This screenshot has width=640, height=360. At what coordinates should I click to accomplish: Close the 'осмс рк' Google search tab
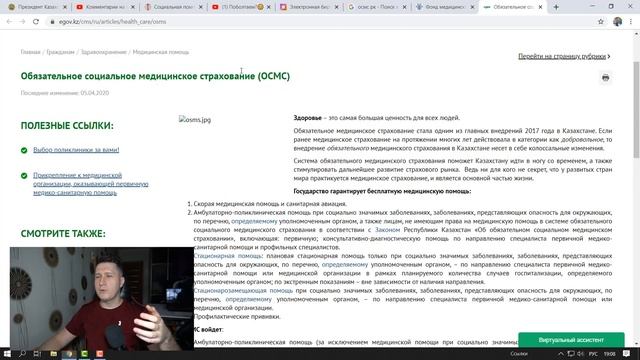click(x=404, y=7)
